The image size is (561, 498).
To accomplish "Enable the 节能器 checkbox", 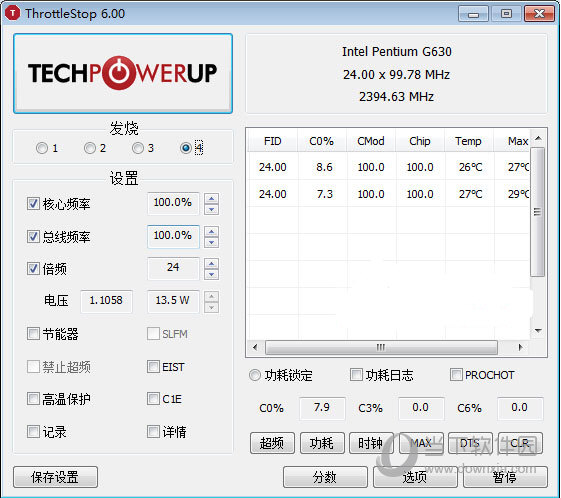I will click(33, 334).
